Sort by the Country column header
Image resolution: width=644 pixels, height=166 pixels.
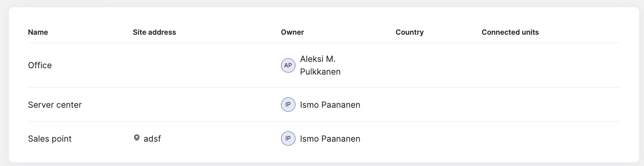(x=410, y=32)
